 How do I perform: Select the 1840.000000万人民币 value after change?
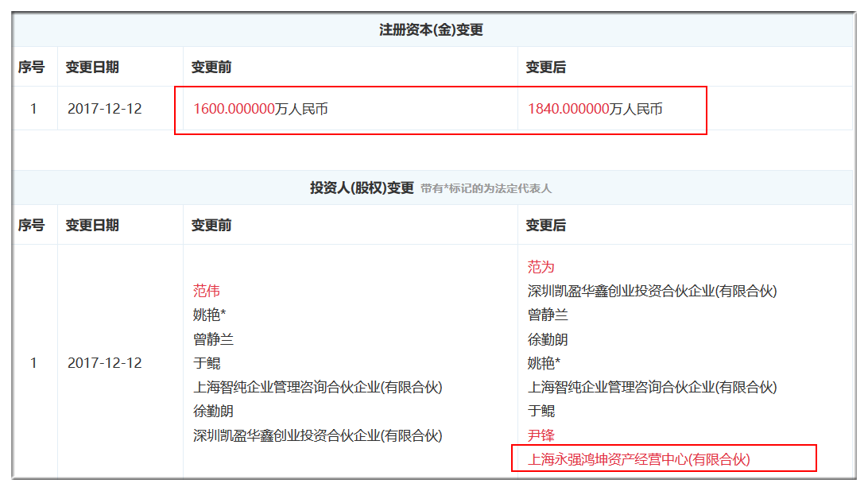click(595, 109)
